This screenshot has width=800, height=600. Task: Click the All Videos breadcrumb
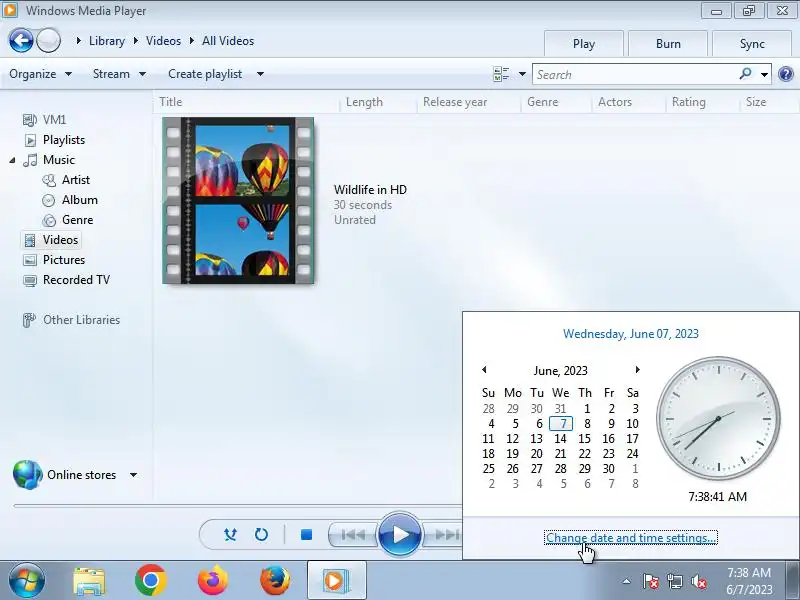228,41
